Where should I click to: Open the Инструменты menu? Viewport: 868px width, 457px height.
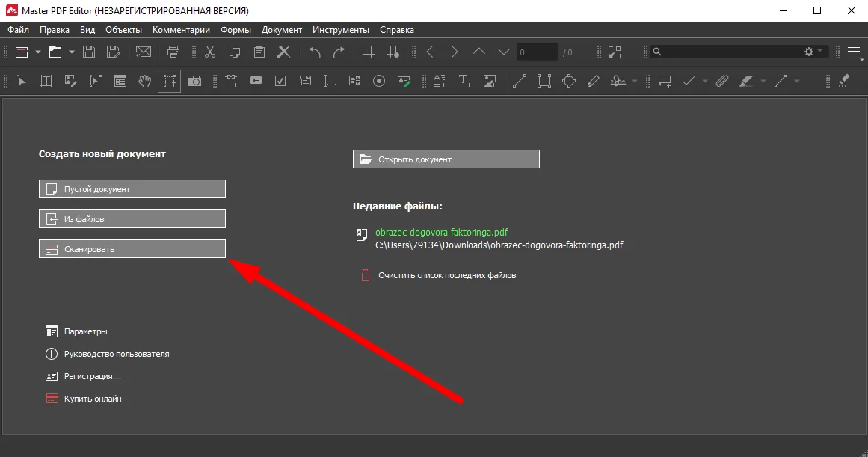pos(341,30)
